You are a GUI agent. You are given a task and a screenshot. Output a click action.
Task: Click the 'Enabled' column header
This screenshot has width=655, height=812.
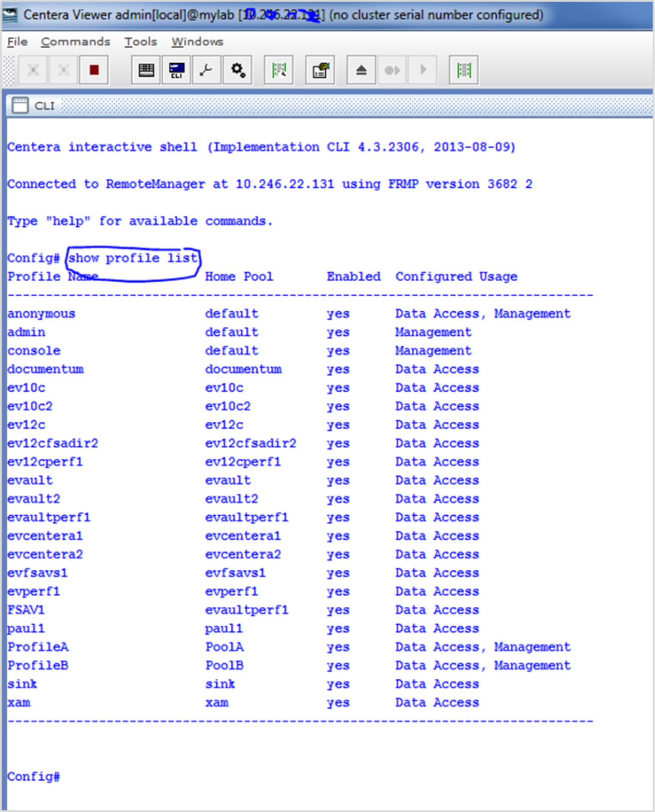354,277
